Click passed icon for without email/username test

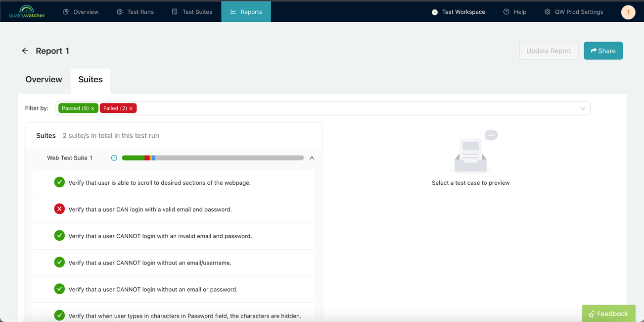click(x=59, y=263)
